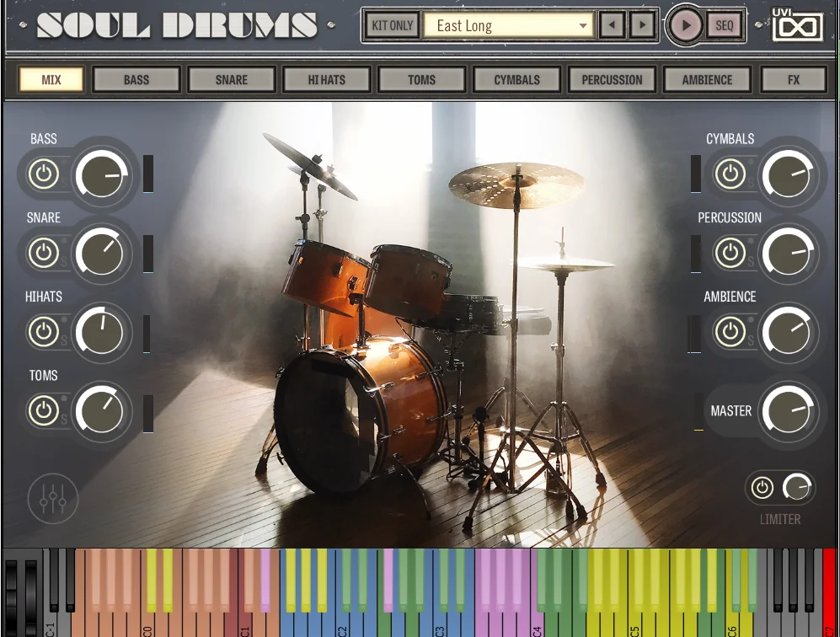Click the PERCUSSION volume knob
The width and height of the screenshot is (840, 637).
click(788, 253)
